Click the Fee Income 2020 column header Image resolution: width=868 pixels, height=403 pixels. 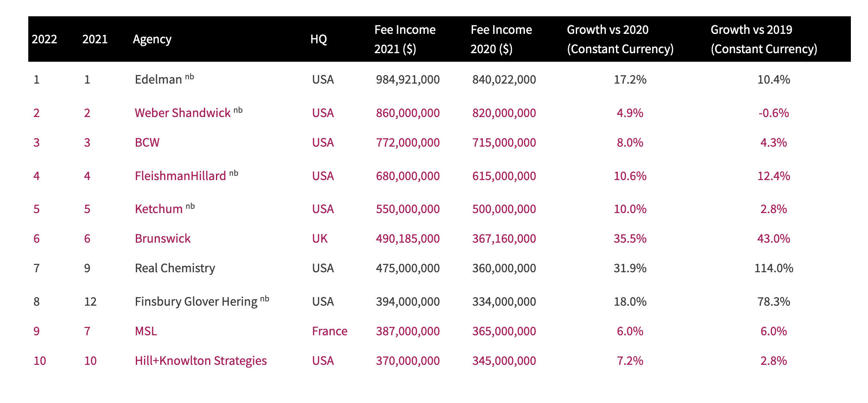pyautogui.click(x=501, y=39)
